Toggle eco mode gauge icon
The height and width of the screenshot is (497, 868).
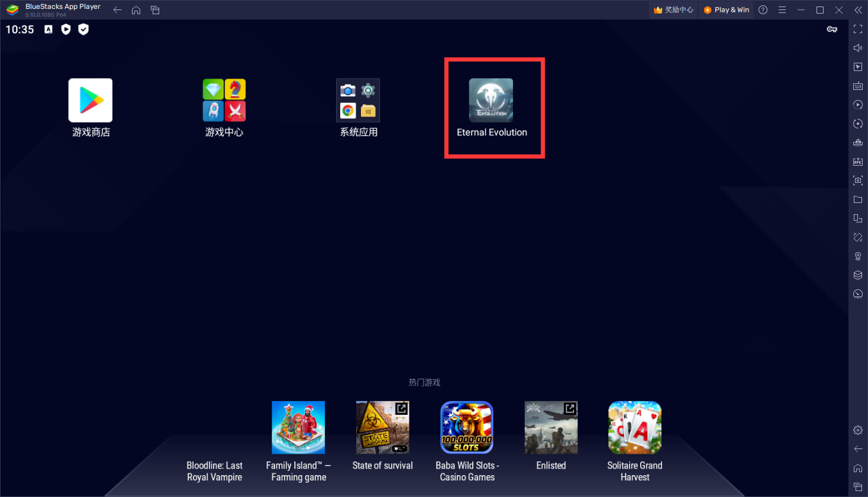pyautogui.click(x=858, y=294)
